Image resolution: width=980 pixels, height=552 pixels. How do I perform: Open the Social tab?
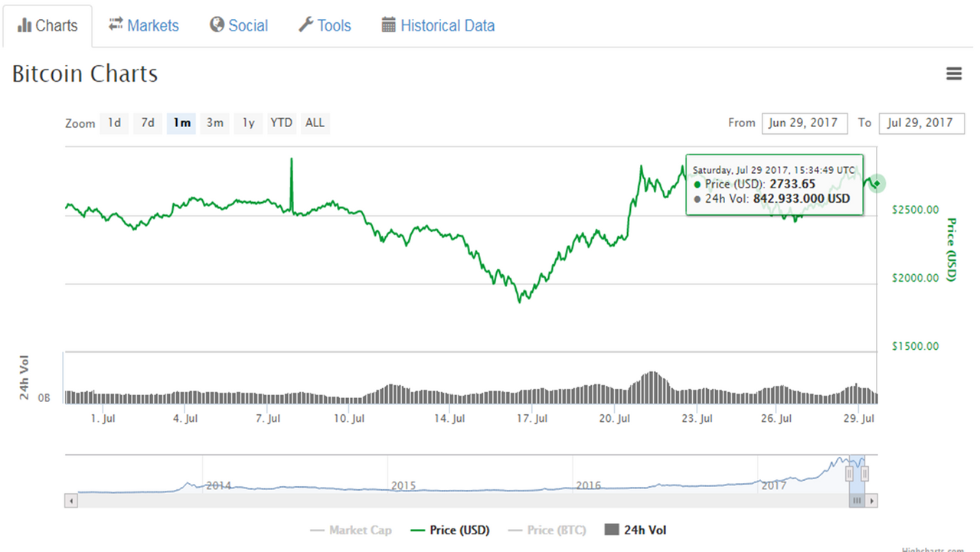click(239, 25)
